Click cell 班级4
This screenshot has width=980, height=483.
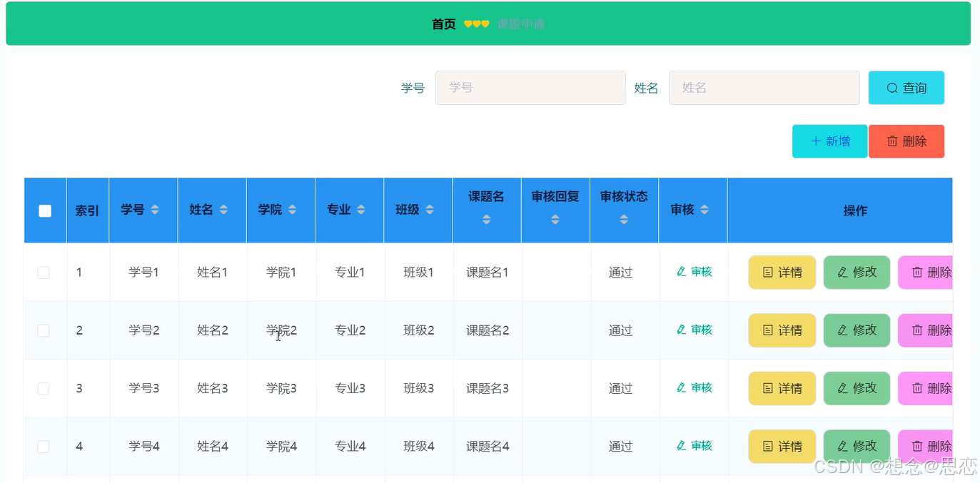419,447
